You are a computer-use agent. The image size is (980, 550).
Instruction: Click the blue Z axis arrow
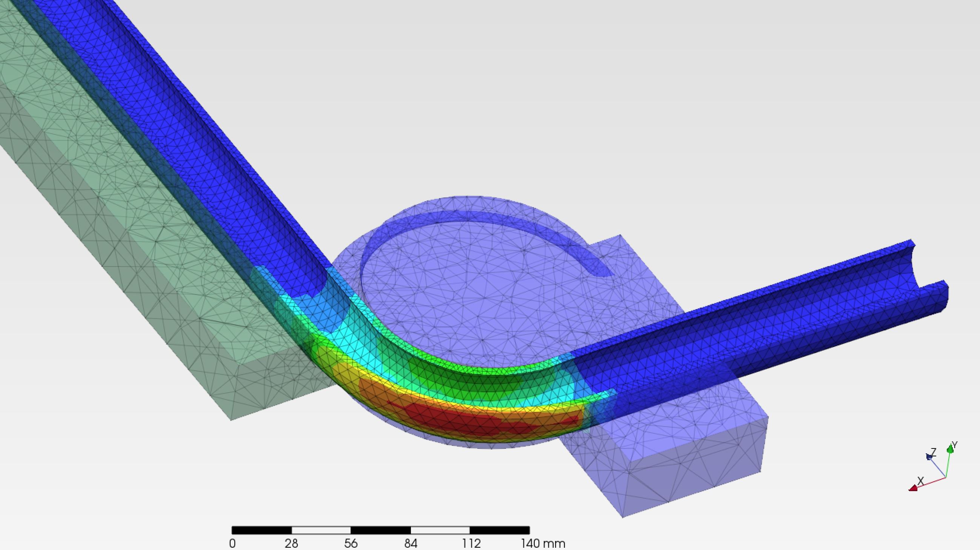point(929,457)
